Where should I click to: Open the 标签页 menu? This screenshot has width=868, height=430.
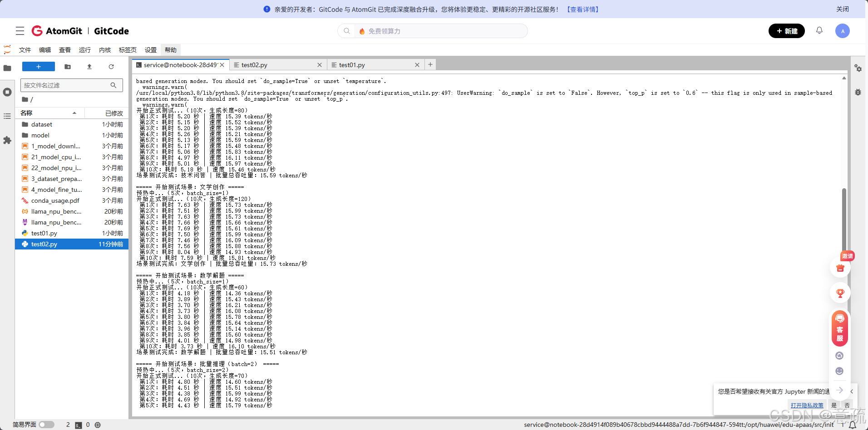click(128, 50)
